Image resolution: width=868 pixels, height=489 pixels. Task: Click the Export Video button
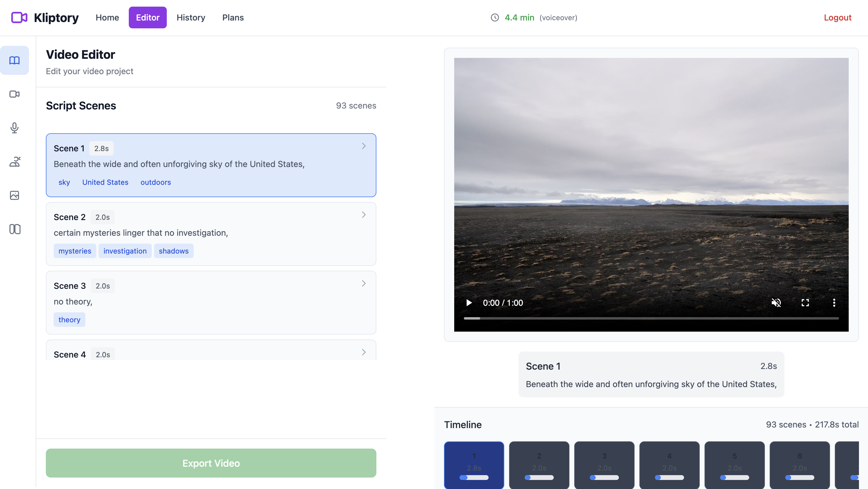point(211,463)
